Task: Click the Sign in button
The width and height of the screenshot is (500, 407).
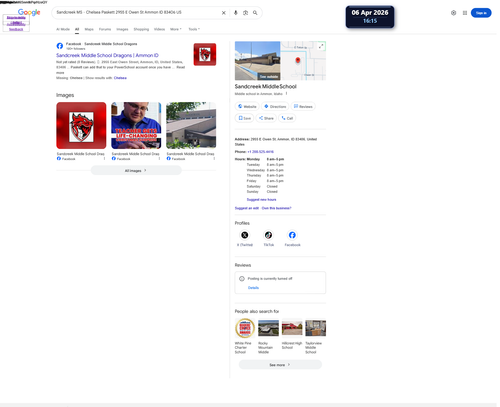Action: coord(481,13)
